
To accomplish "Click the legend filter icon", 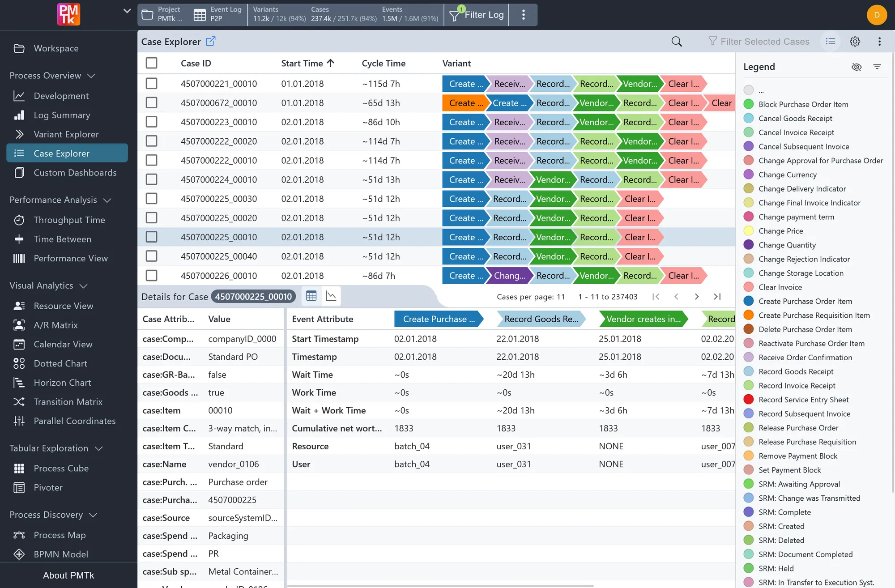I will (877, 67).
